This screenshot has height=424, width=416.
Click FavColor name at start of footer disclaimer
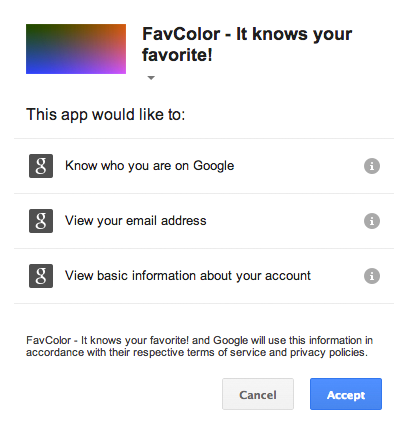coord(49,340)
